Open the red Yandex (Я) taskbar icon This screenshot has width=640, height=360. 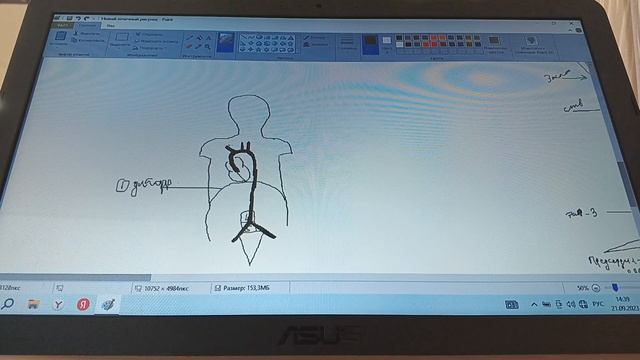coord(83,304)
